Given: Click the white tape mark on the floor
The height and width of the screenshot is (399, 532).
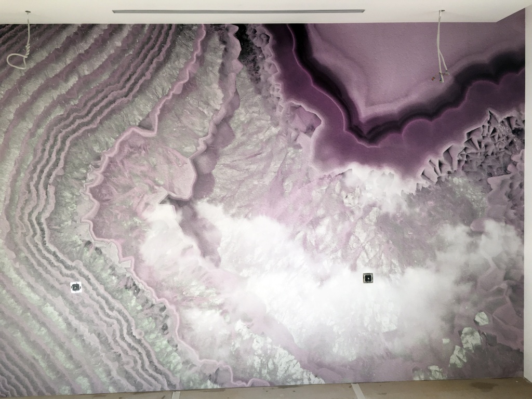Looking at the screenshot, I should 357,391.
